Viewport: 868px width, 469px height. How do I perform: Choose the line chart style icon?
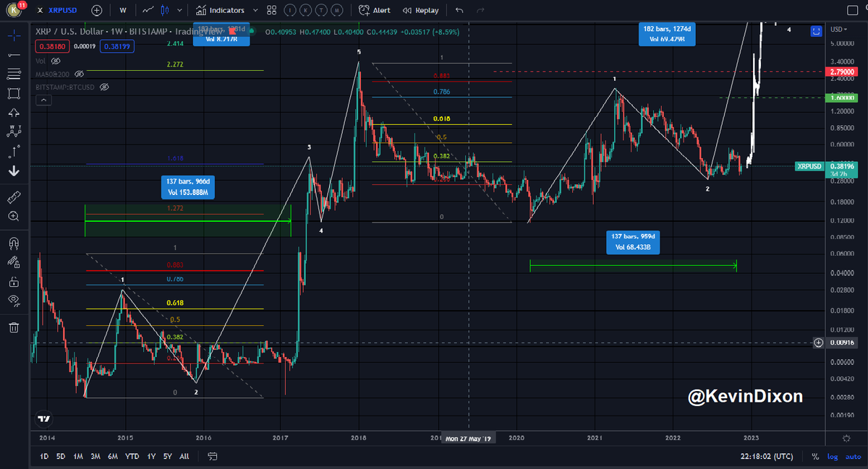[x=148, y=10]
